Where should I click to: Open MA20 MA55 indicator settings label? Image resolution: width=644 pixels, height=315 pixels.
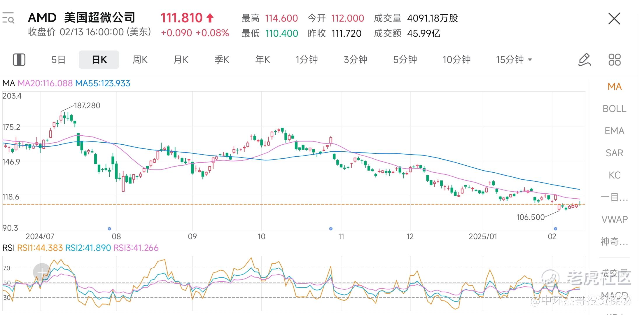[x=66, y=83]
